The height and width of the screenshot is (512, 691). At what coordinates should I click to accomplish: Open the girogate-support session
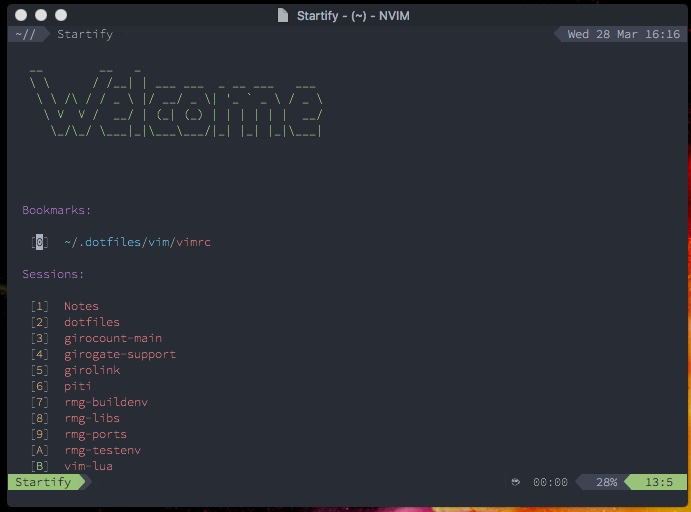pyautogui.click(x=120, y=354)
